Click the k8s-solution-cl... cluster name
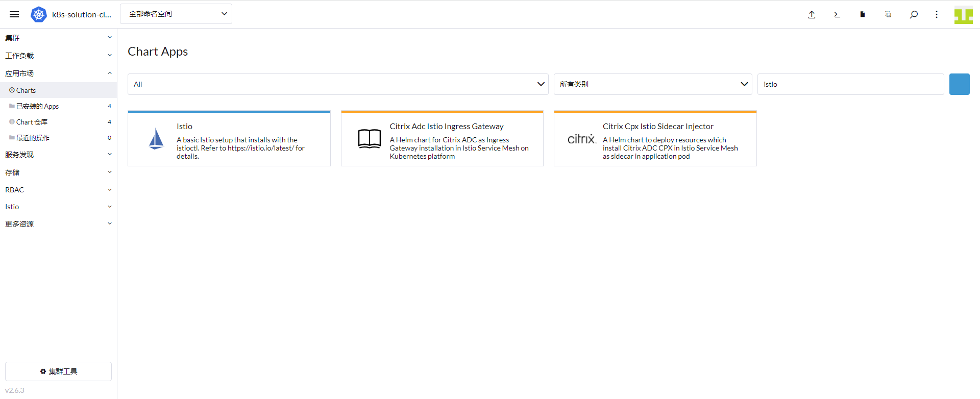Screen dimensions: 980x399 pos(82,14)
